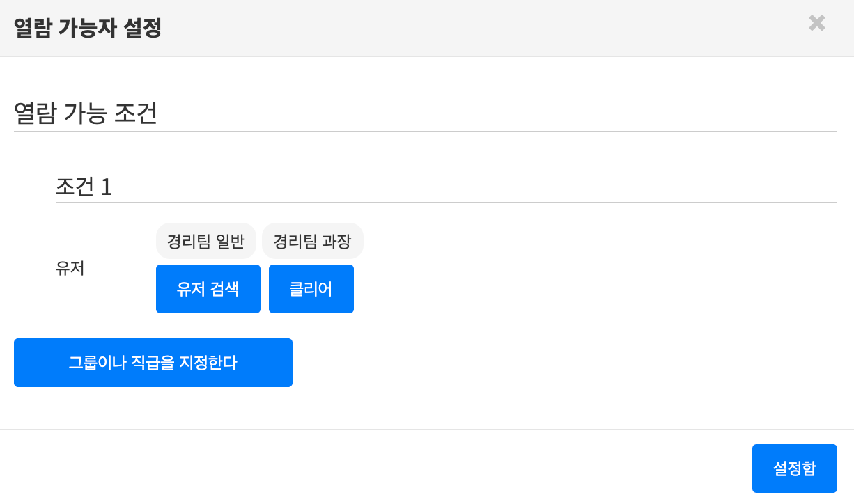854x504 pixels.
Task: Select the 경리팀 과장 user tag
Action: tap(312, 242)
